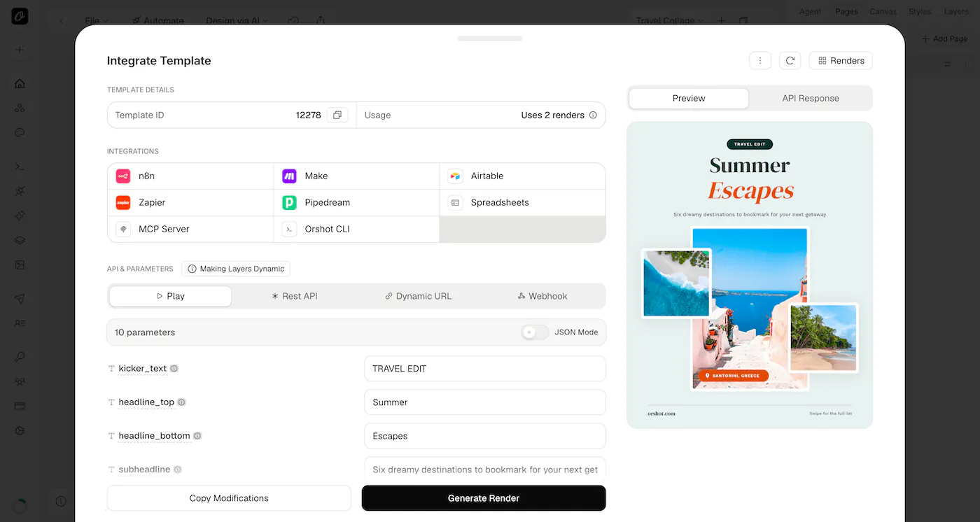Open the Zapier integration

coord(190,202)
